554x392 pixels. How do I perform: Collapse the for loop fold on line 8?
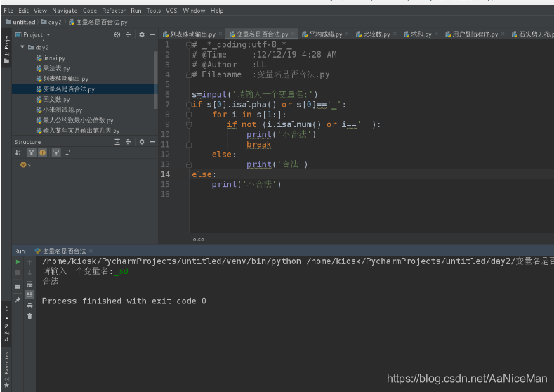(189, 115)
